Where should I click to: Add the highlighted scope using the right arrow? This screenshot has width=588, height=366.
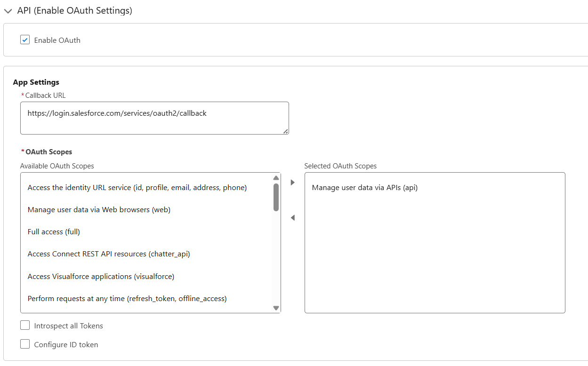pos(292,182)
